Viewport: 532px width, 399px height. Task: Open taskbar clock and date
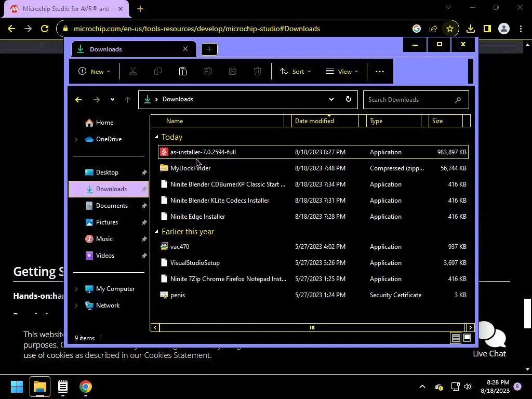coord(495,387)
